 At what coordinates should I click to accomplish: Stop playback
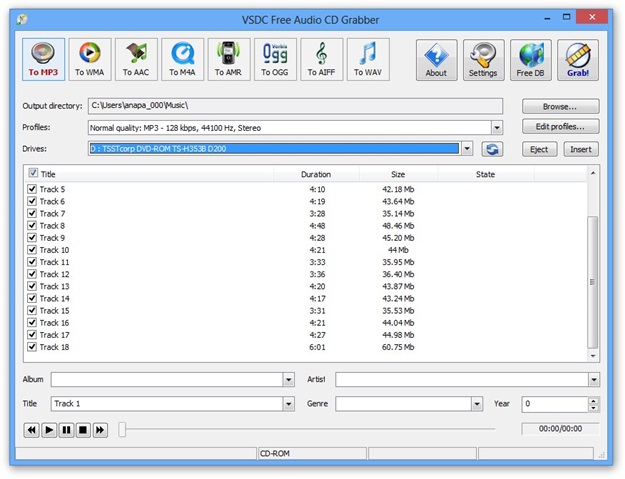[x=83, y=430]
